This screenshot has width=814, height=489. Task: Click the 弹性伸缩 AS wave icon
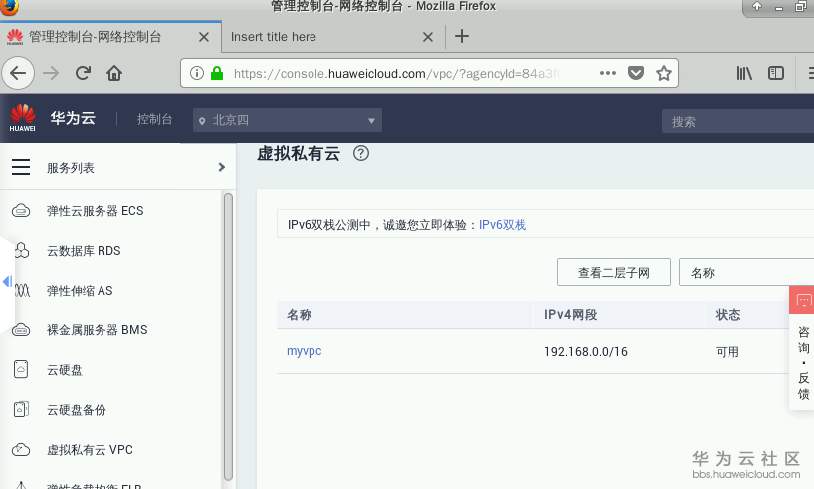point(22,290)
